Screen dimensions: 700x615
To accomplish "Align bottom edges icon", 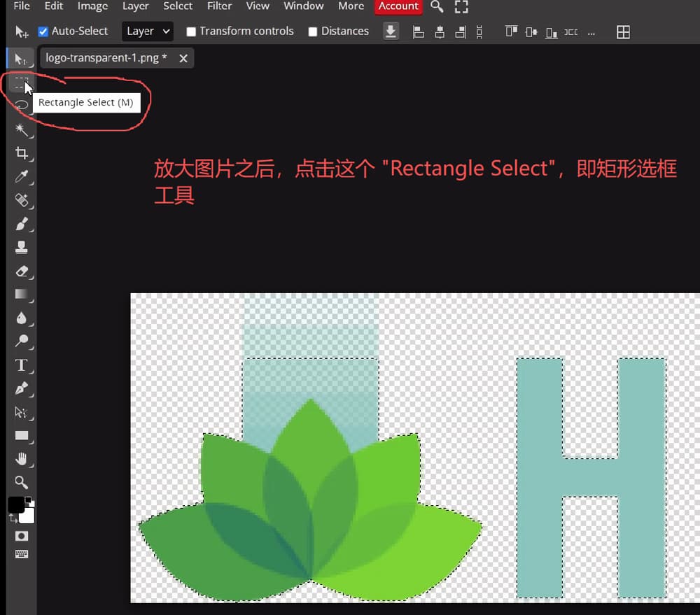I will pos(552,33).
